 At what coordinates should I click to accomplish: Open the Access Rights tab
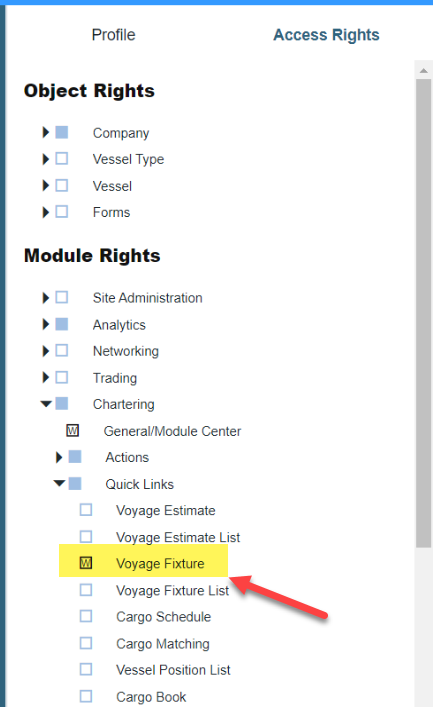tap(326, 35)
